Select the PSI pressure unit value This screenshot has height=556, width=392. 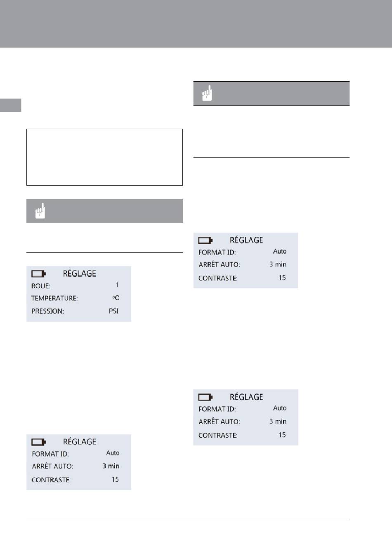point(113,311)
